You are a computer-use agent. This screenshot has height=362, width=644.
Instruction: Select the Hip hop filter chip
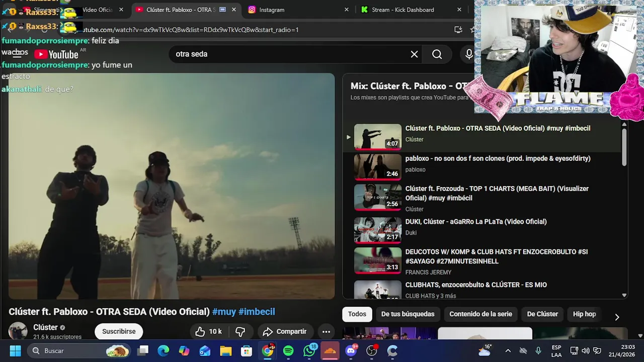point(584,314)
